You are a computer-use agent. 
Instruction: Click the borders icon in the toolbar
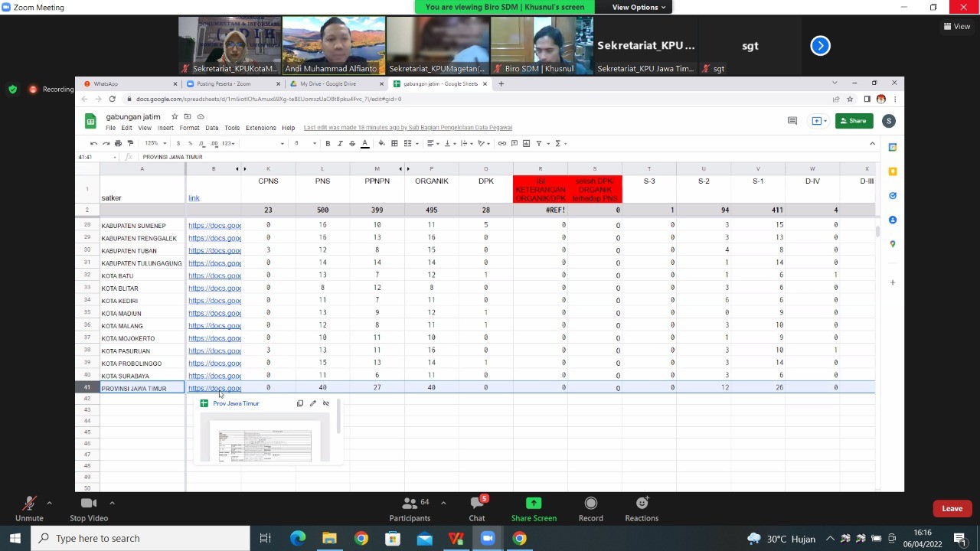tap(394, 143)
